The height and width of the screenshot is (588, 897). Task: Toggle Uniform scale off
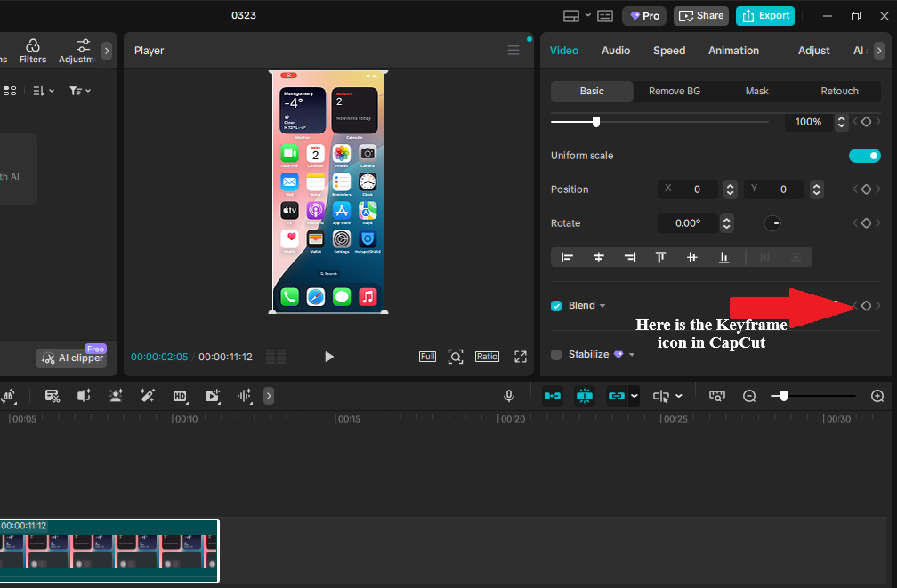pyautogui.click(x=864, y=155)
